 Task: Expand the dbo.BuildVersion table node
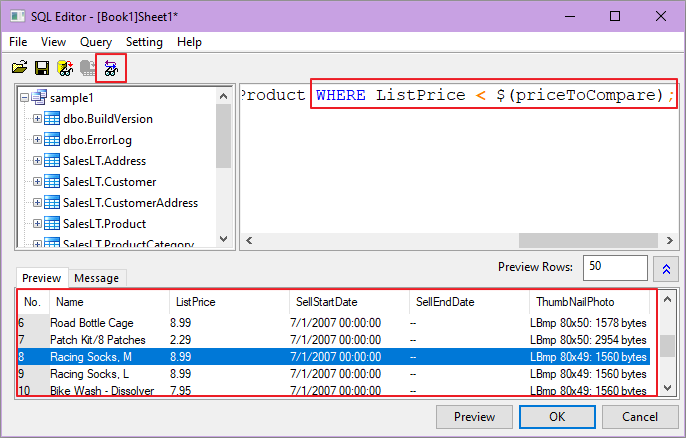(x=38, y=119)
